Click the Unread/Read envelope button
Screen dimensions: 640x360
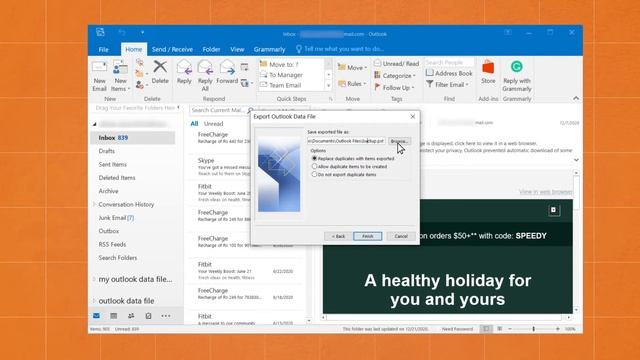pyautogui.click(x=396, y=64)
